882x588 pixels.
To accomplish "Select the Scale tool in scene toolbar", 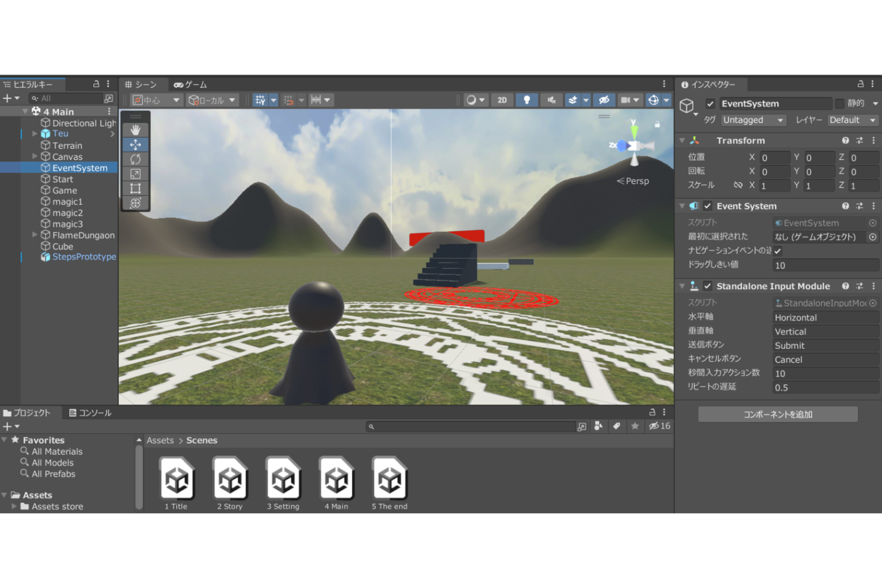I will (x=135, y=174).
